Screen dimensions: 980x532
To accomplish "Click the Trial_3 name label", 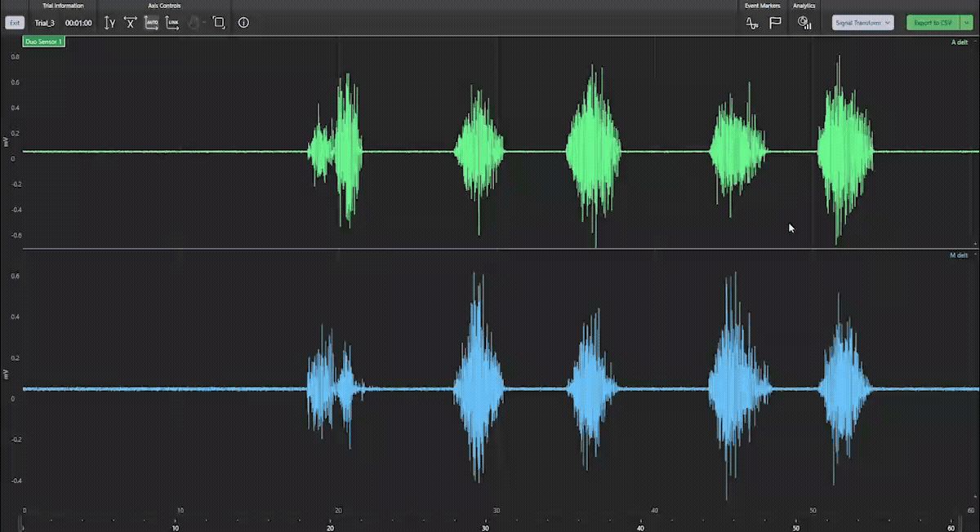I will tap(45, 23).
